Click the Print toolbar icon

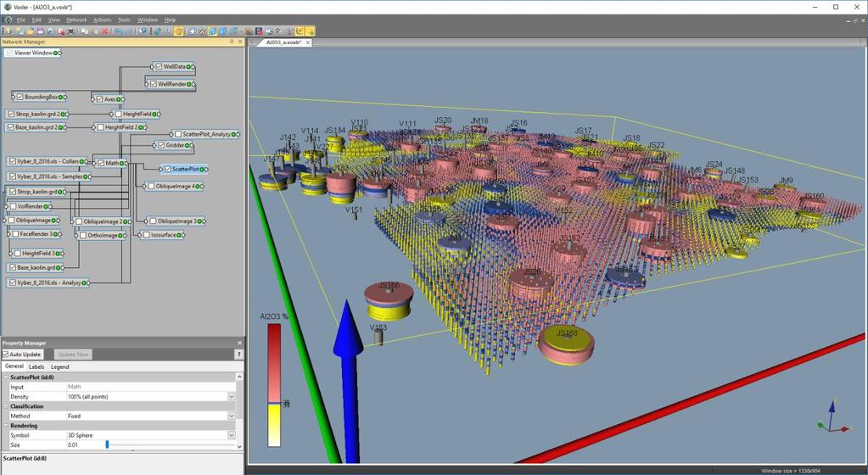71,31
